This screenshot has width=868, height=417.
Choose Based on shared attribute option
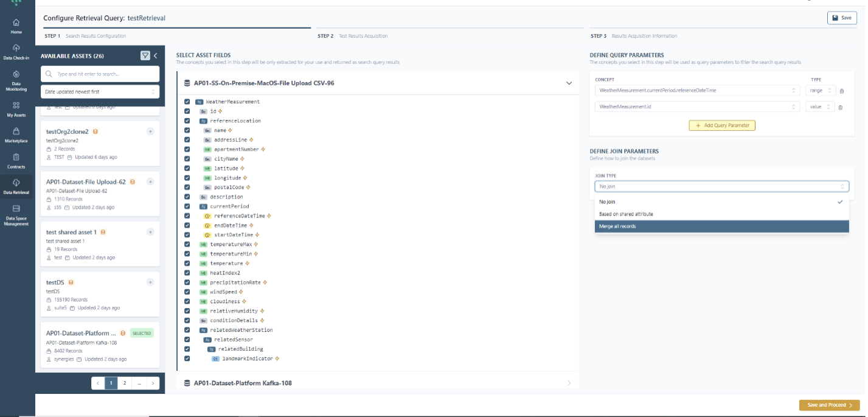pyautogui.click(x=721, y=214)
